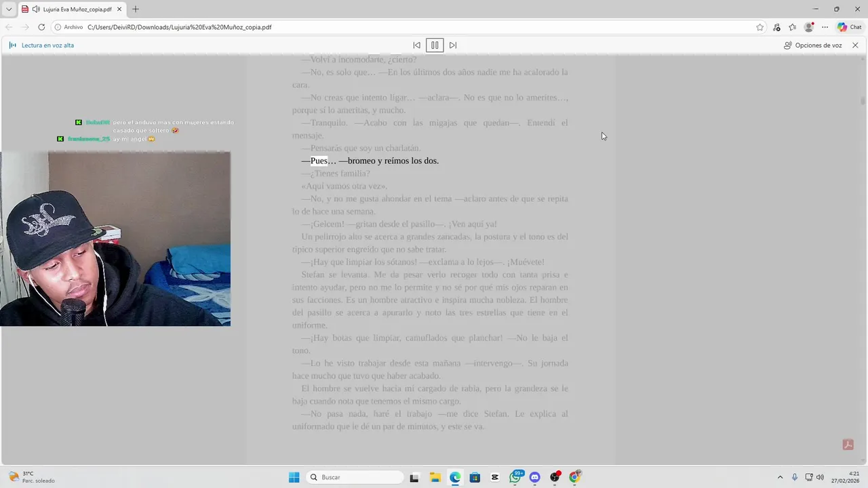Click the text "«Aquí vamos otra vez»."
Viewport: 868px width, 488px height.
click(x=344, y=186)
